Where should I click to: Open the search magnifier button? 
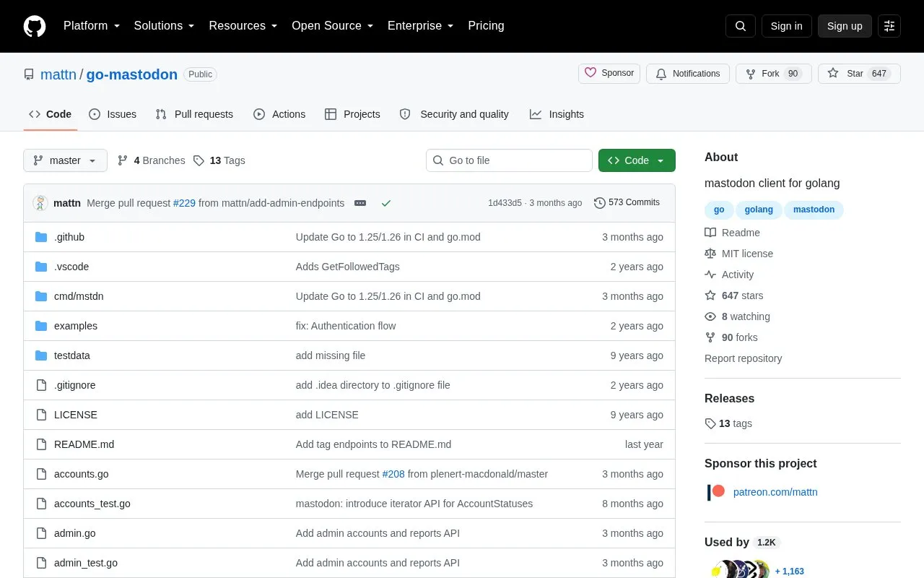(741, 26)
